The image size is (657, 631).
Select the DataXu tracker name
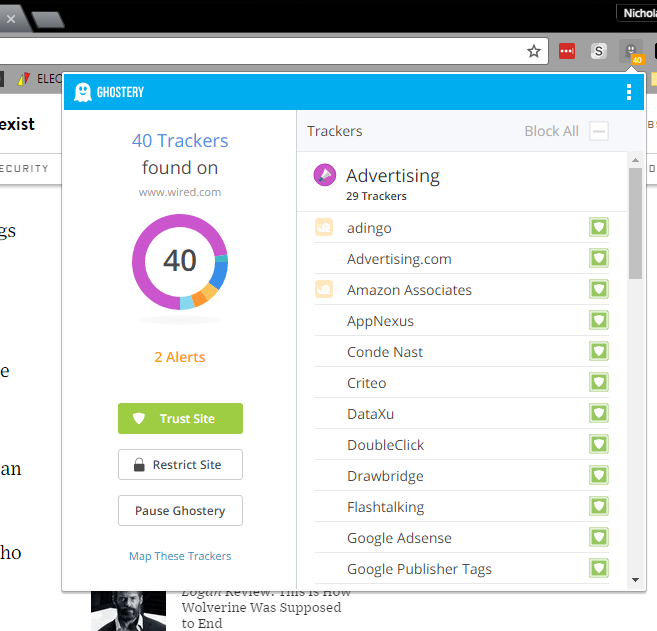(370, 414)
